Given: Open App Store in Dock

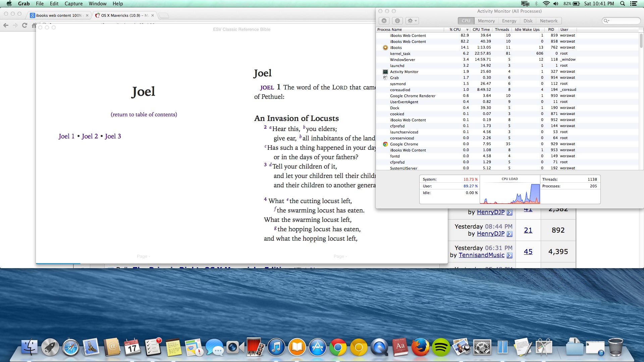Looking at the screenshot, I should [x=317, y=347].
